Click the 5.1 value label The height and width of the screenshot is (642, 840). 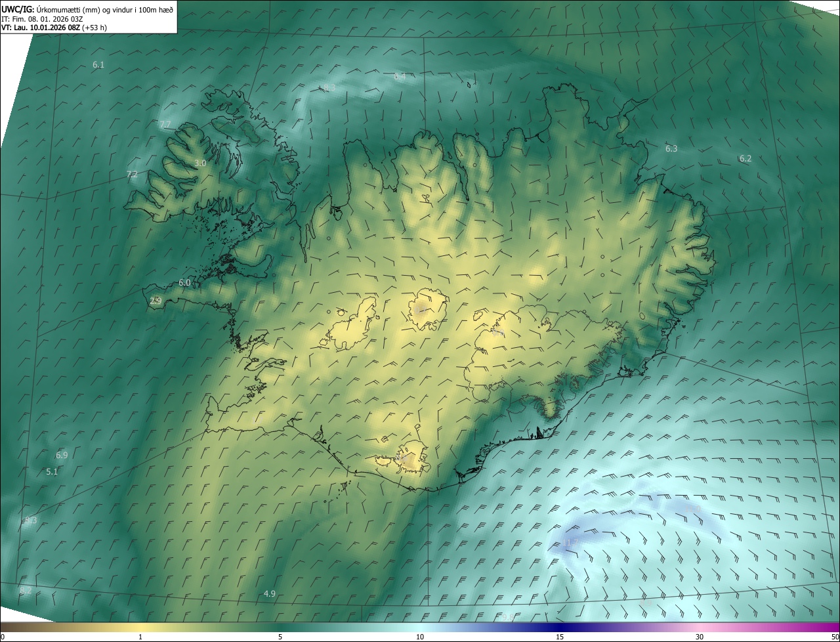coord(52,472)
